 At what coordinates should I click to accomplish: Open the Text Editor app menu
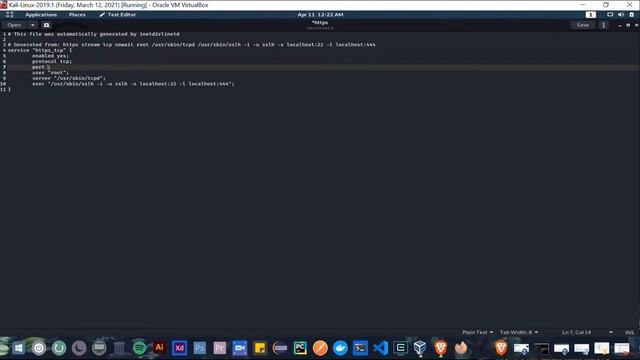click(118, 15)
